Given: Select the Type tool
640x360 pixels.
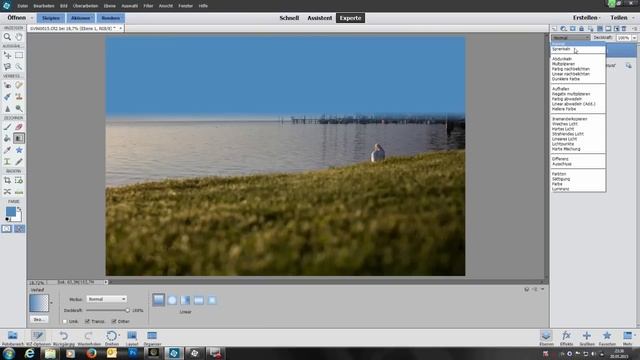Looking at the screenshot, I should coord(7,162).
